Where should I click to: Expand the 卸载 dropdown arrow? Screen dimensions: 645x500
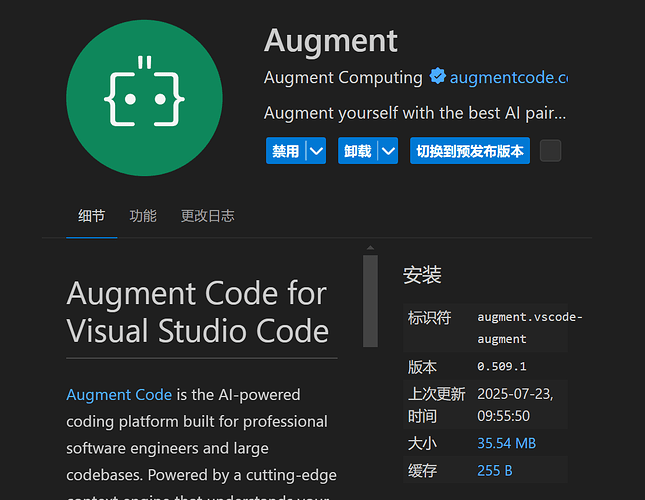[x=388, y=151]
